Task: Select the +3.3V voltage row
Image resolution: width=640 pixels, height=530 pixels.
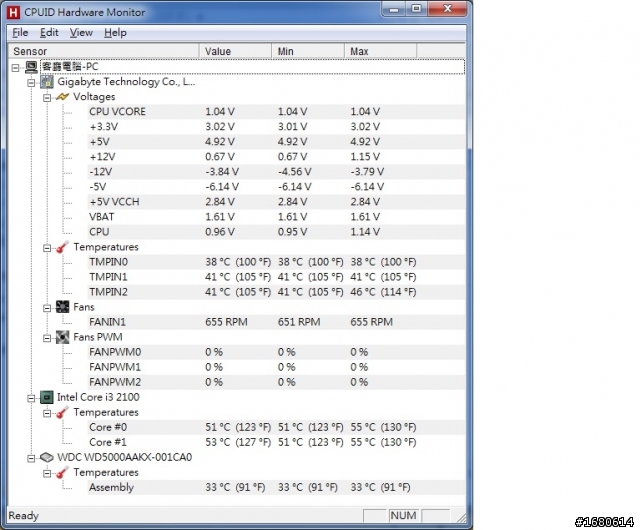Action: 276,127
